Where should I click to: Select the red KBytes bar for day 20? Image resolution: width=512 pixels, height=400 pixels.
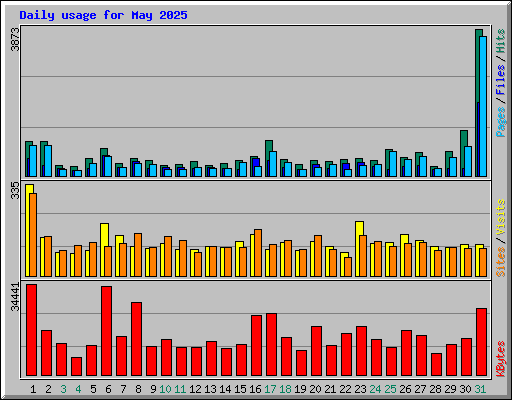coord(317,351)
